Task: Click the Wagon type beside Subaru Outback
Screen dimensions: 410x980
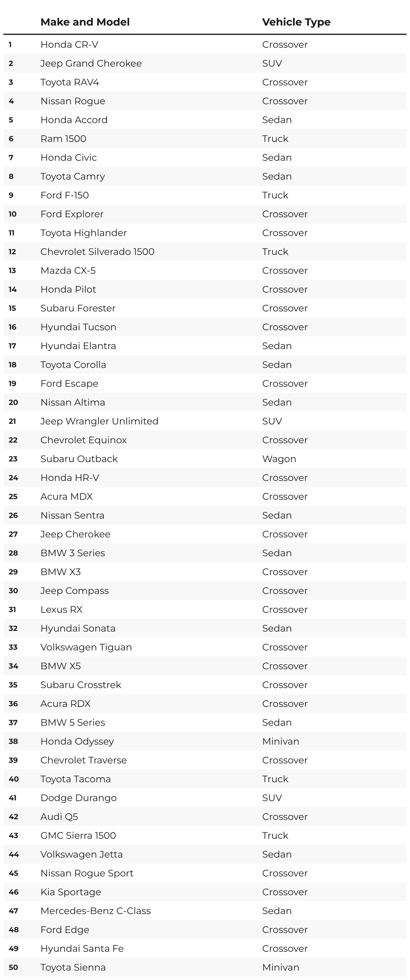Action: (x=279, y=459)
